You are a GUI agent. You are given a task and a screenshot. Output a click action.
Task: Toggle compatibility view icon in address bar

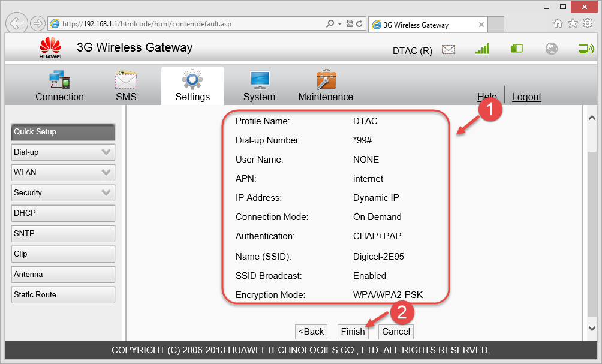pos(350,24)
